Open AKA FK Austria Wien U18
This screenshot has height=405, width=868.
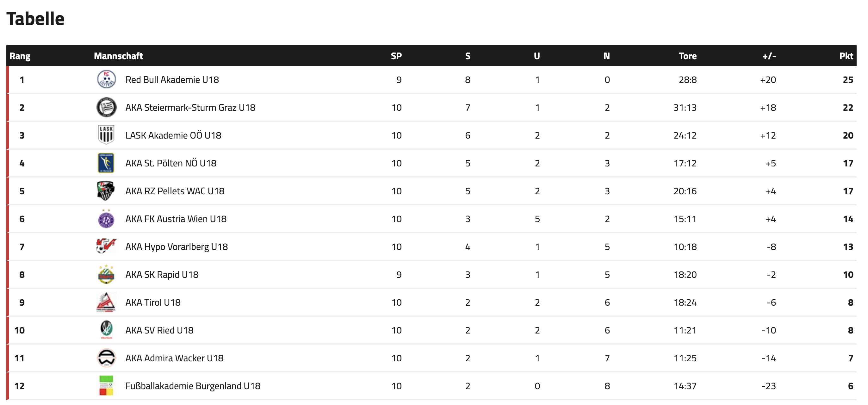(x=176, y=219)
